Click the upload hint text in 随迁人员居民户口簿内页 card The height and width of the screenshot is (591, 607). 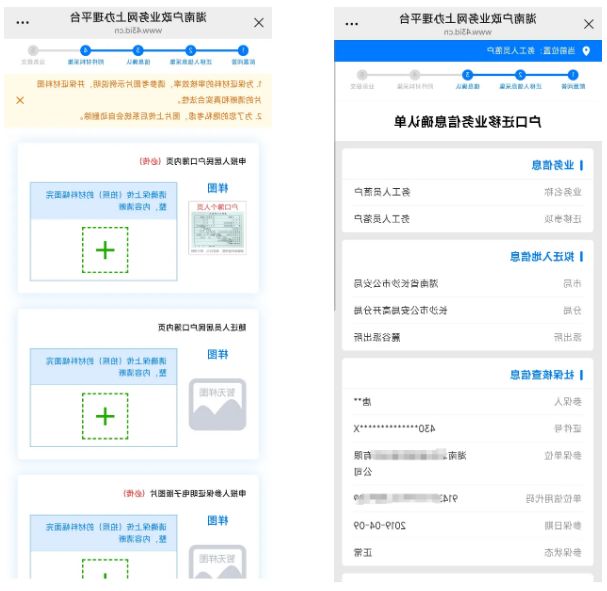point(106,367)
